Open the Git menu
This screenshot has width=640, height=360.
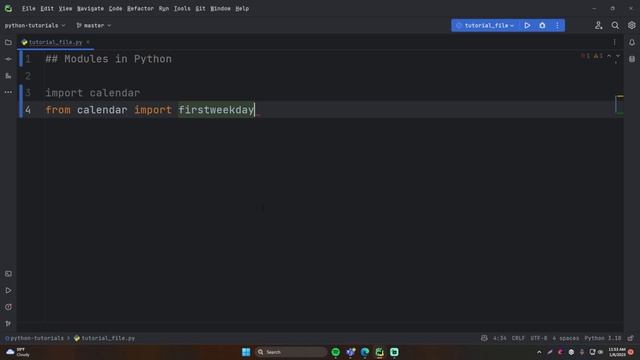coord(200,8)
